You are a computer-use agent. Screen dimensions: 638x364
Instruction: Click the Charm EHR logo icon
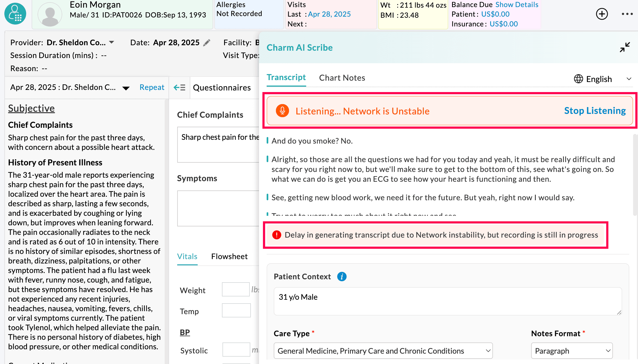point(15,14)
